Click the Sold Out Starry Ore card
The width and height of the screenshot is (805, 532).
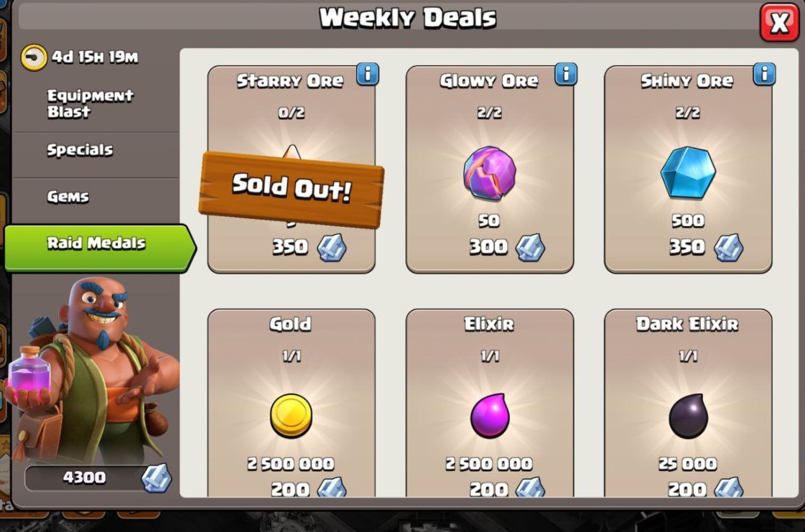click(x=291, y=169)
